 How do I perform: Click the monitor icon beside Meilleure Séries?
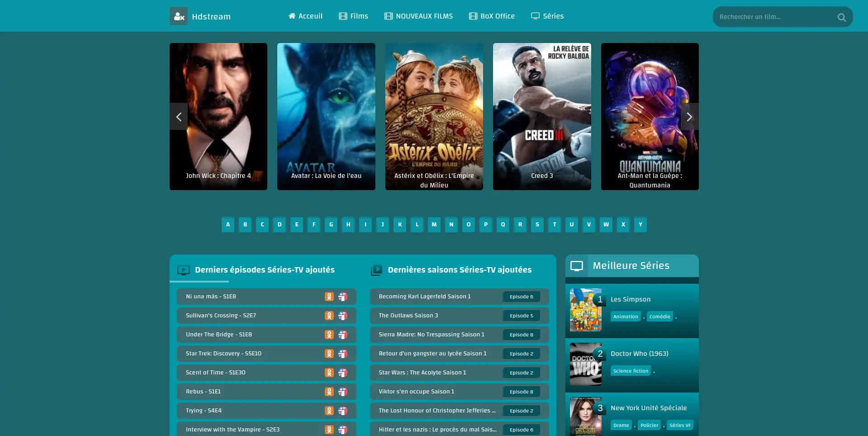tap(577, 266)
